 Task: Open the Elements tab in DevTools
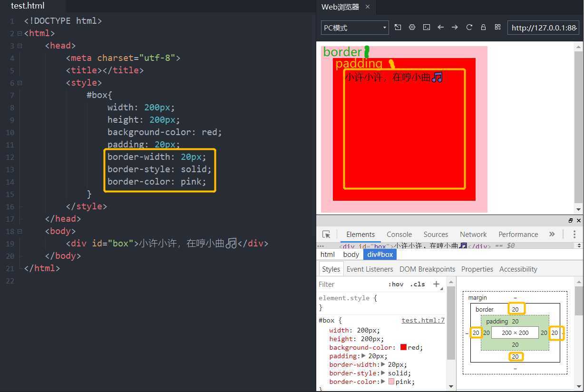point(360,234)
